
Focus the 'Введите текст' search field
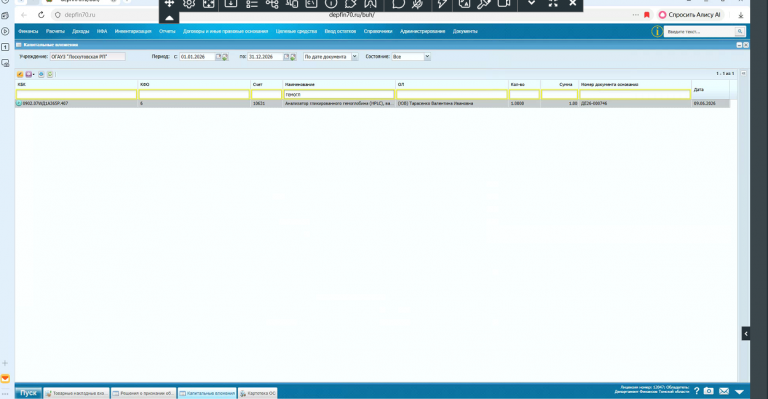point(699,31)
